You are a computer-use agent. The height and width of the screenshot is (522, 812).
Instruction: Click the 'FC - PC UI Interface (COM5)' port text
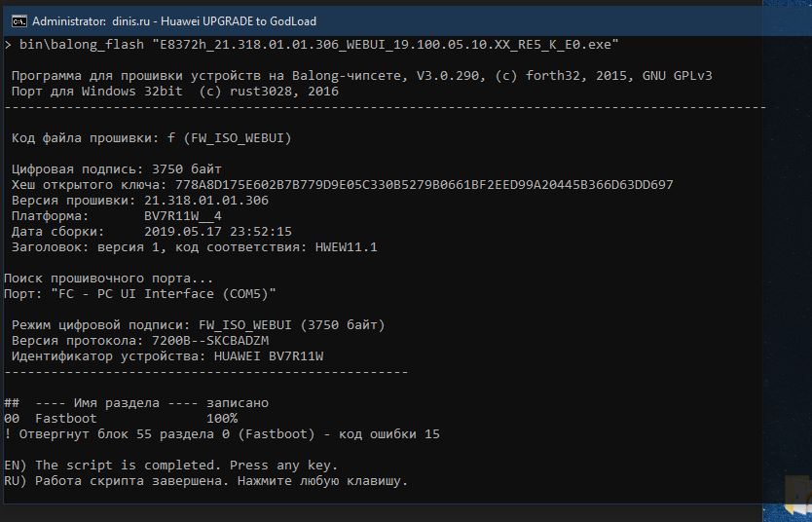[164, 294]
